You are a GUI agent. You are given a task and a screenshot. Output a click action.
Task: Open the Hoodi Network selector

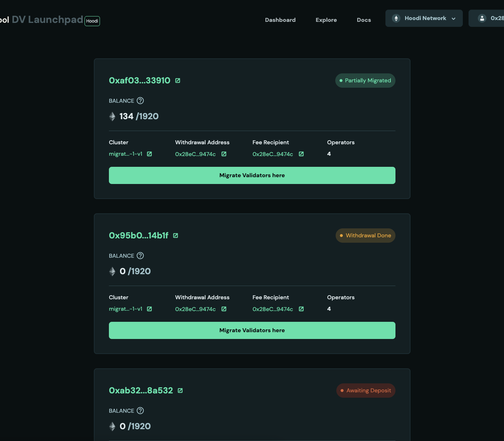pyautogui.click(x=424, y=18)
